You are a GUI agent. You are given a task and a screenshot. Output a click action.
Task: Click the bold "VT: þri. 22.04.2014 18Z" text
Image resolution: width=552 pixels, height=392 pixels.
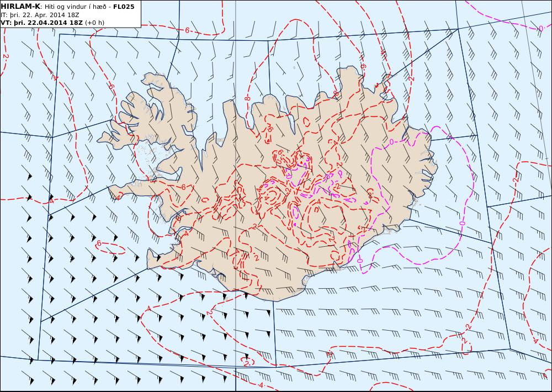coord(41,23)
